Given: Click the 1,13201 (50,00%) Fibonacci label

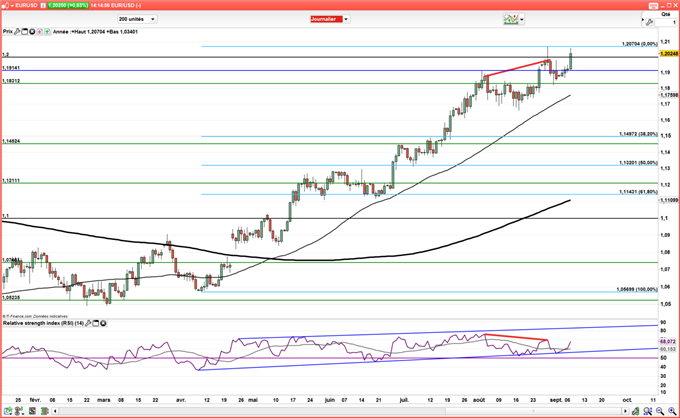Looking at the screenshot, I should (x=638, y=163).
